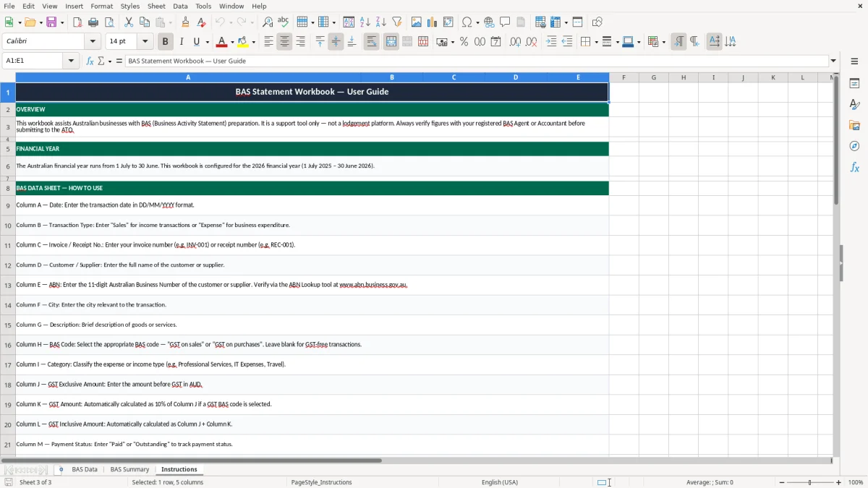Toggle Align Left
This screenshot has width=868, height=488.
pos(268,42)
